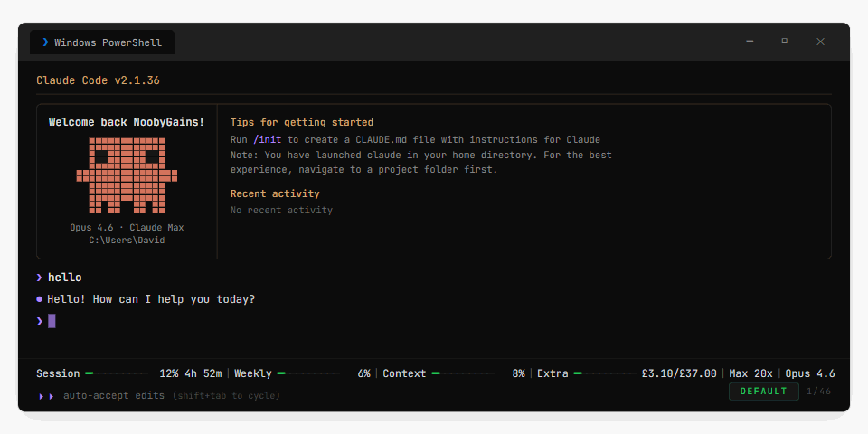Click the Claude Code v2.1.36 title
The height and width of the screenshot is (434, 868).
pos(98,80)
